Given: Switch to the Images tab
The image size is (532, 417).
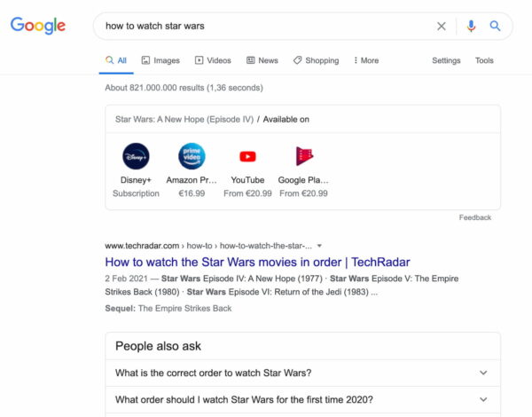Looking at the screenshot, I should click(x=160, y=60).
